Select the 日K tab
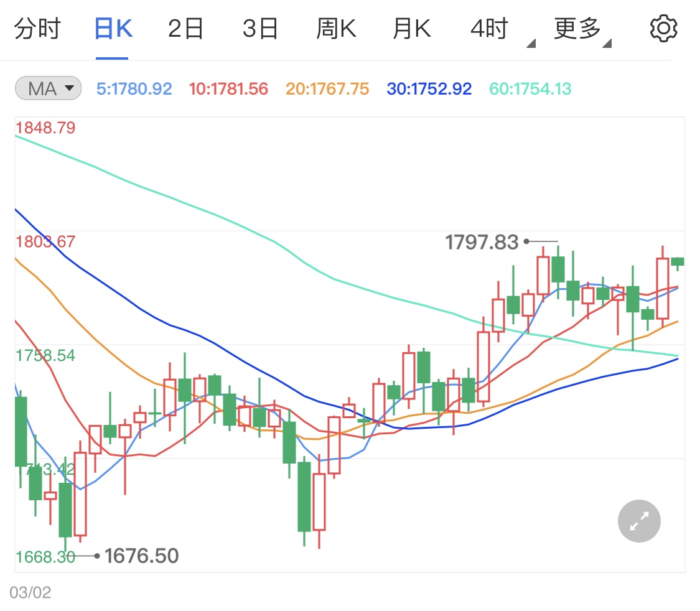 tap(113, 29)
